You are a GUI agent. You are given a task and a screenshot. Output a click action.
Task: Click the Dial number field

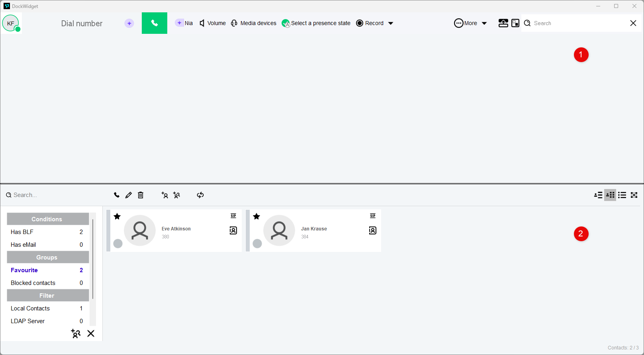tap(82, 23)
